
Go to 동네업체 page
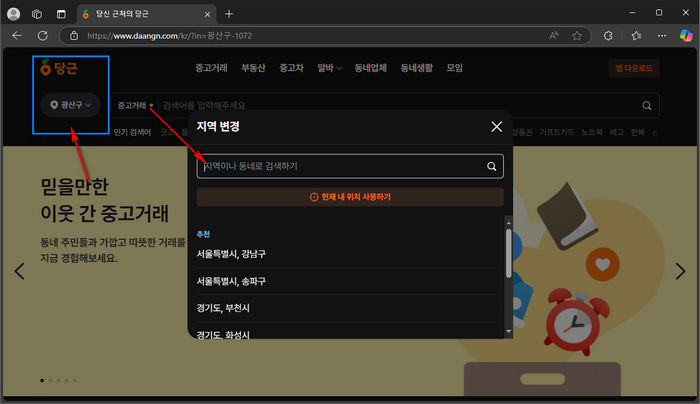click(x=371, y=68)
